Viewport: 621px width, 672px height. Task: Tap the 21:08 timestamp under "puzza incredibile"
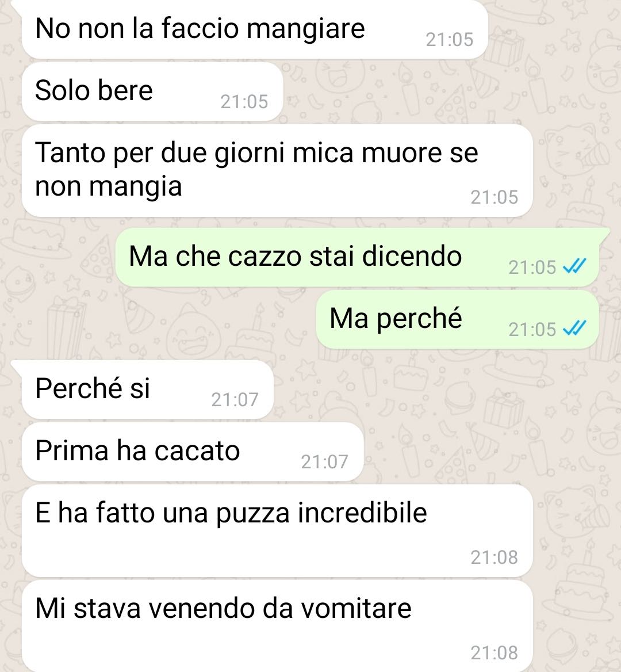pos(494,558)
